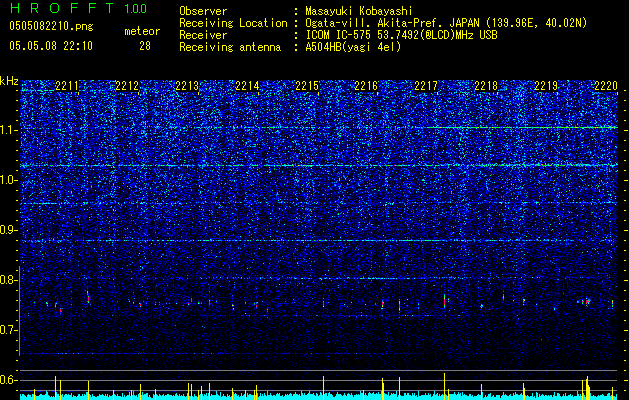
Task: Click the Receiving Location label
Action: click(x=233, y=23)
